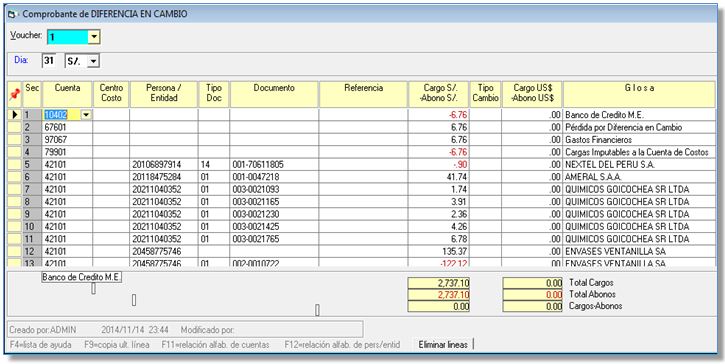Click glosa Banco de Credito M.E. in row 1

(639, 115)
